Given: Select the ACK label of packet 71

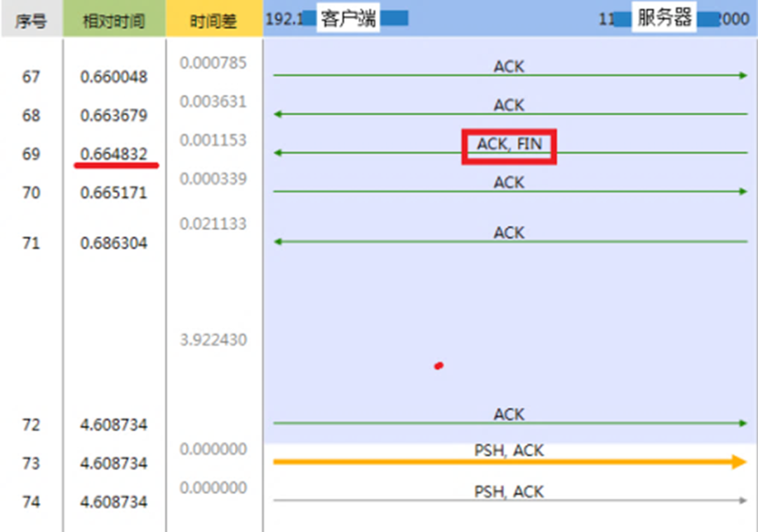Looking at the screenshot, I should coord(509,232).
